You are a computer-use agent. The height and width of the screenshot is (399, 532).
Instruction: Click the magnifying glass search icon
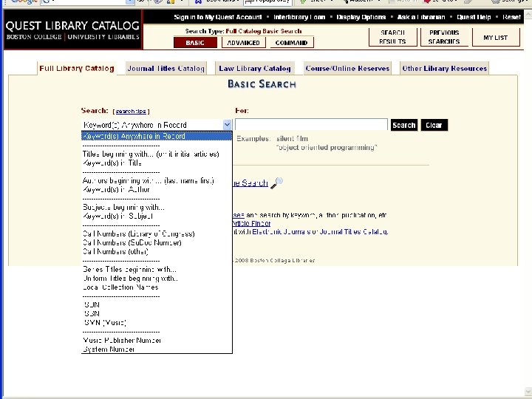(x=277, y=183)
